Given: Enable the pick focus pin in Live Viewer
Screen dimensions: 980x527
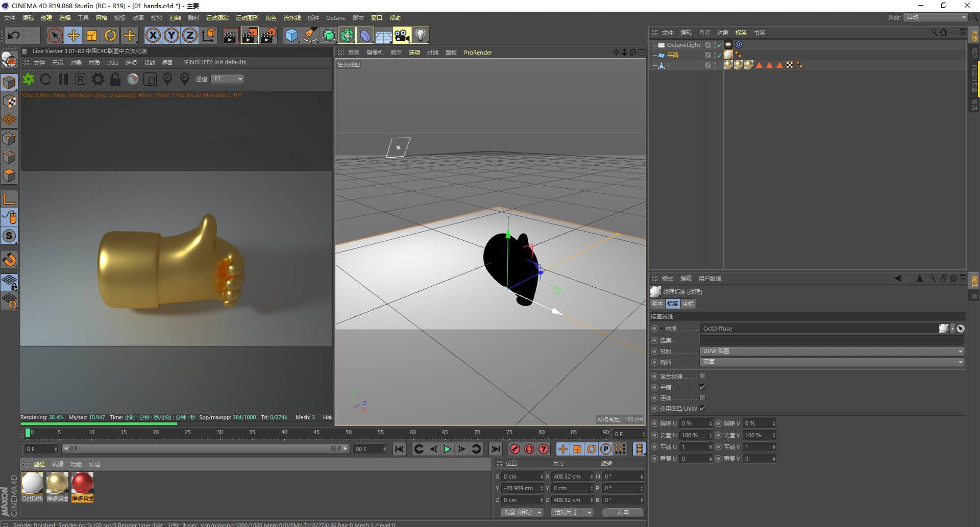Looking at the screenshot, I should (x=167, y=79).
